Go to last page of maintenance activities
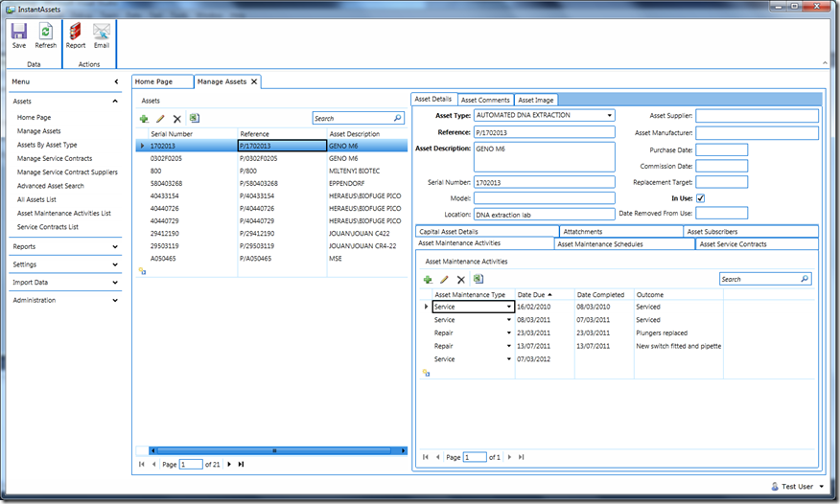This screenshot has height=504, width=840. click(x=522, y=457)
